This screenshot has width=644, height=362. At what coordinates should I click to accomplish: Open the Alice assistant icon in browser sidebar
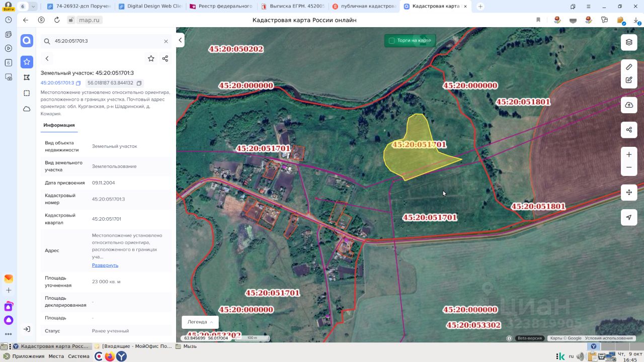[8, 320]
